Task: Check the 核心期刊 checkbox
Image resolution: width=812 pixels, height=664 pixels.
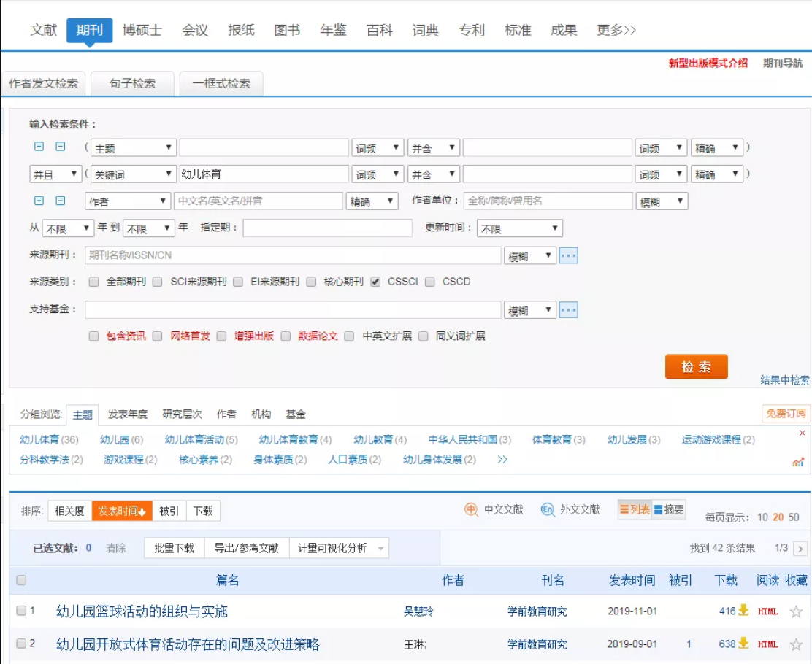Action: point(311,282)
